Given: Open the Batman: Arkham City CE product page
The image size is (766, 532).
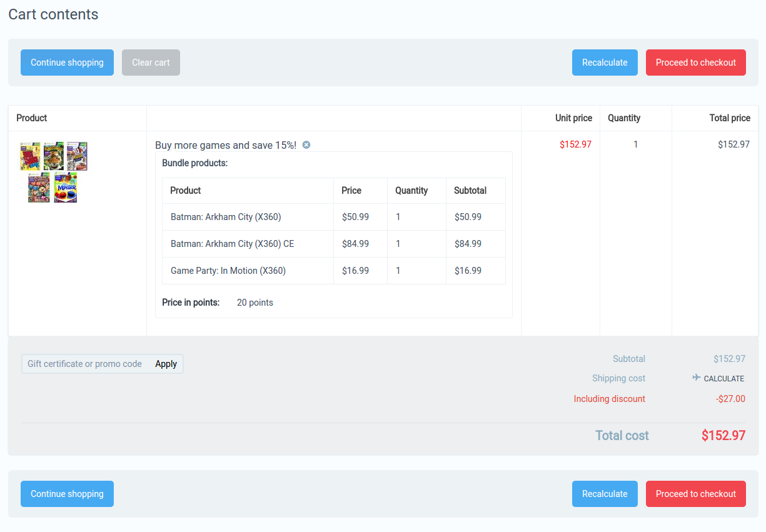Looking at the screenshot, I should point(232,243).
